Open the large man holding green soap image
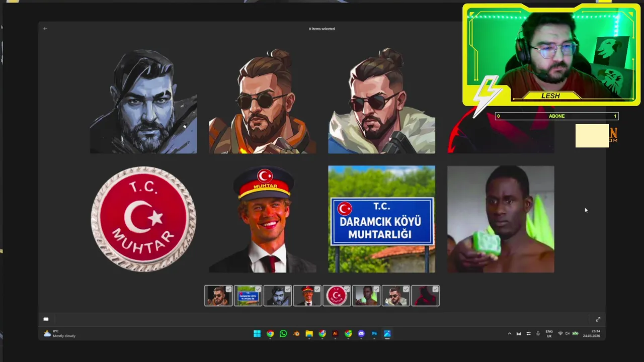This screenshot has height=362, width=644. (x=501, y=219)
